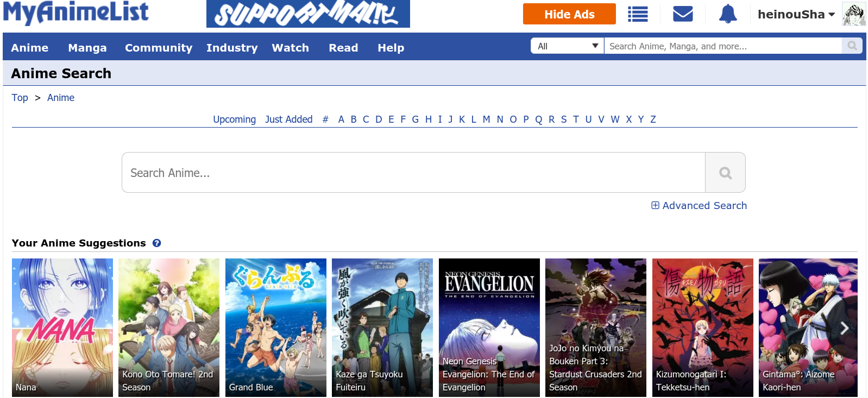Open Kono Oto Tomare! 2nd Season thumbnail
This screenshot has height=398, width=868.
[169, 327]
